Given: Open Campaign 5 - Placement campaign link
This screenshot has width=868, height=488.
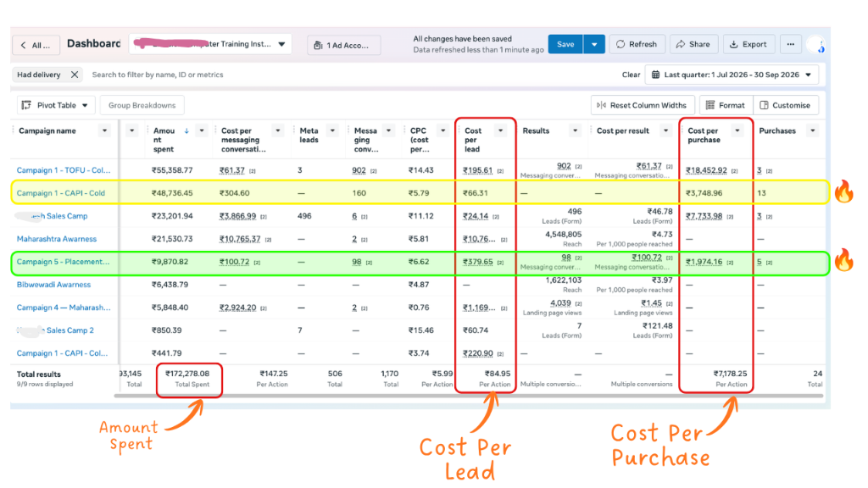Looking at the screenshot, I should click(63, 262).
